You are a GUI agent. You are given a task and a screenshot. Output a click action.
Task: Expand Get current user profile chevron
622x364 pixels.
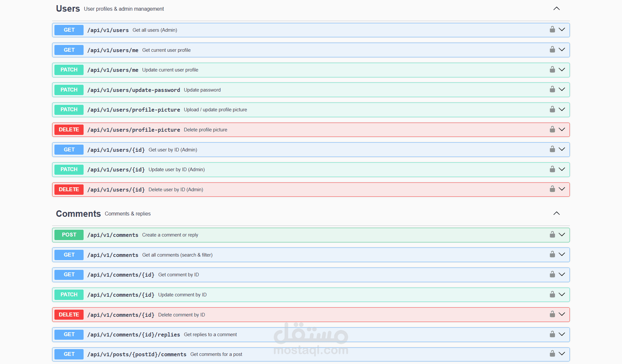pos(562,50)
